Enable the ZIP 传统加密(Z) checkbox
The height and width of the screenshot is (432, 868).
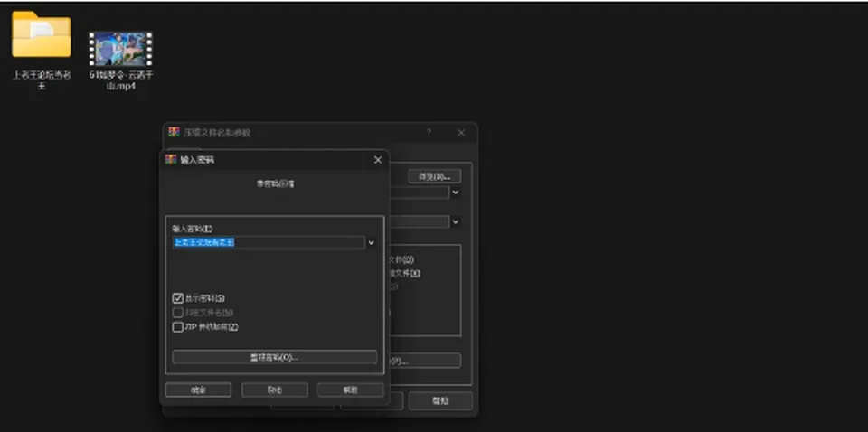click(x=178, y=327)
